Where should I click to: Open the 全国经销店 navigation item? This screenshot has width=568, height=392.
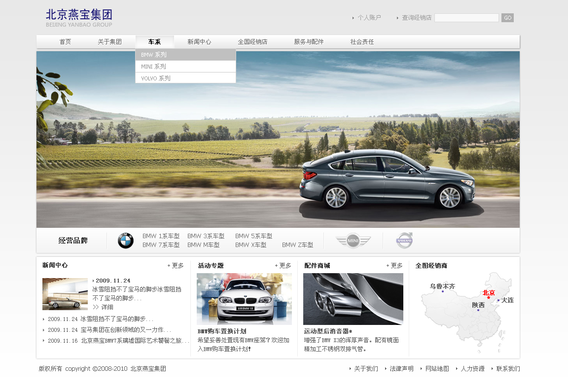(x=253, y=41)
